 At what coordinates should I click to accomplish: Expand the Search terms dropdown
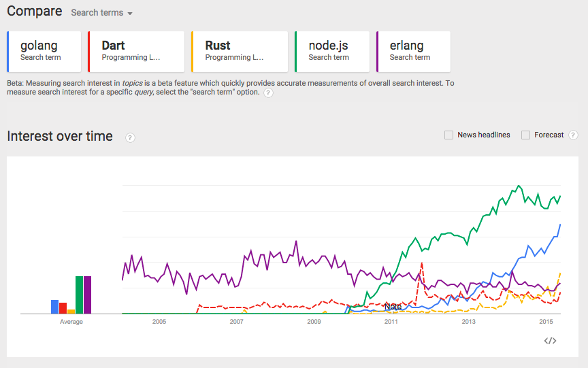click(x=102, y=13)
